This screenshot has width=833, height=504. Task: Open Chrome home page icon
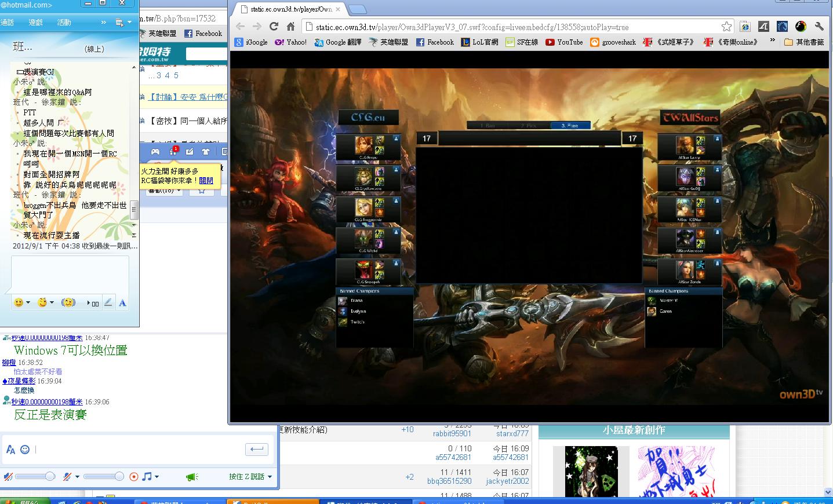tap(291, 27)
